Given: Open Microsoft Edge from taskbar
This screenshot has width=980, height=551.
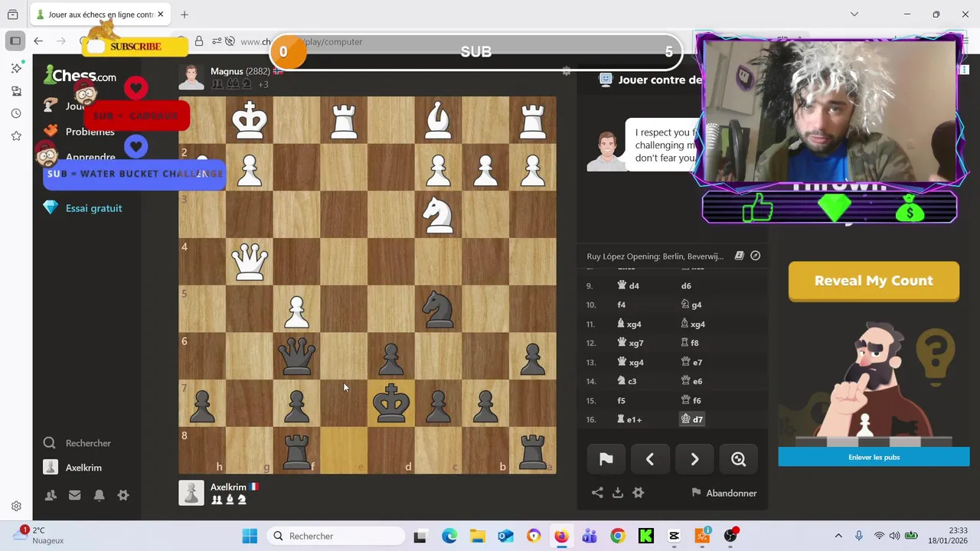Looking at the screenshot, I should 449,536.
